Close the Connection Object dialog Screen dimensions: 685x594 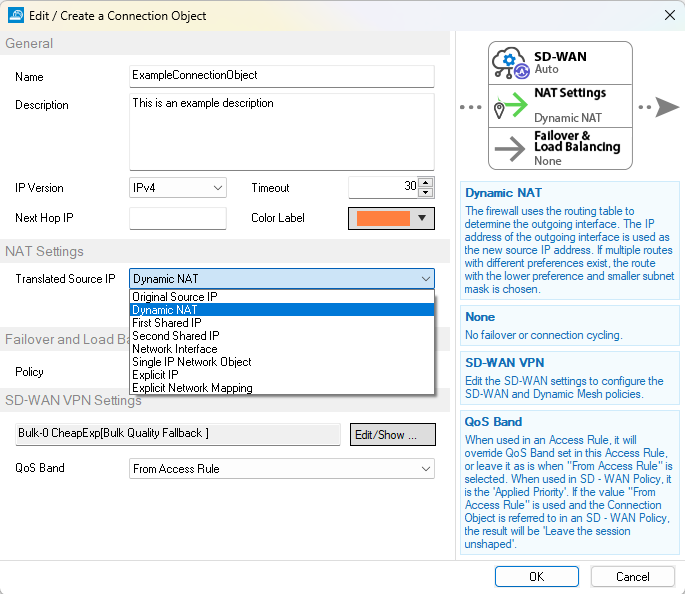[669, 15]
